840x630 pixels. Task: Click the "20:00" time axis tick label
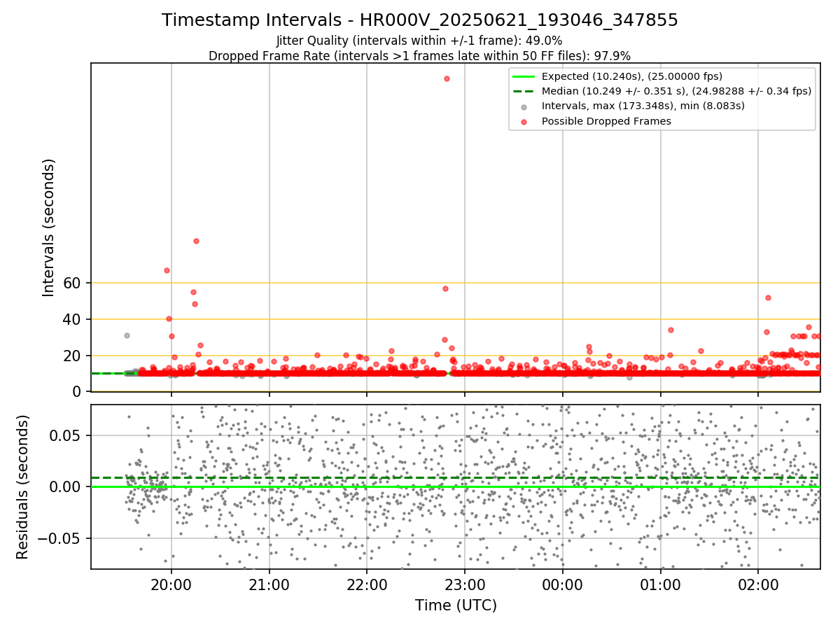pyautogui.click(x=172, y=584)
